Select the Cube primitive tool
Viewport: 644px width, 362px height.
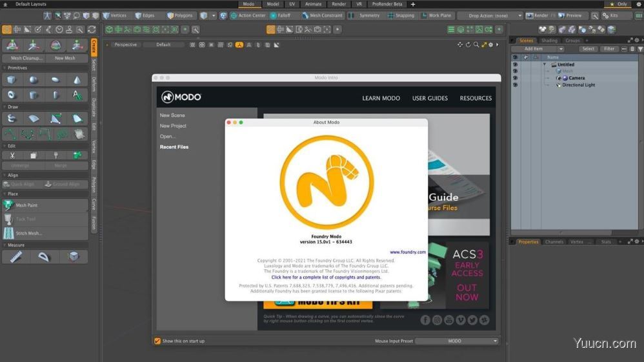[12, 80]
